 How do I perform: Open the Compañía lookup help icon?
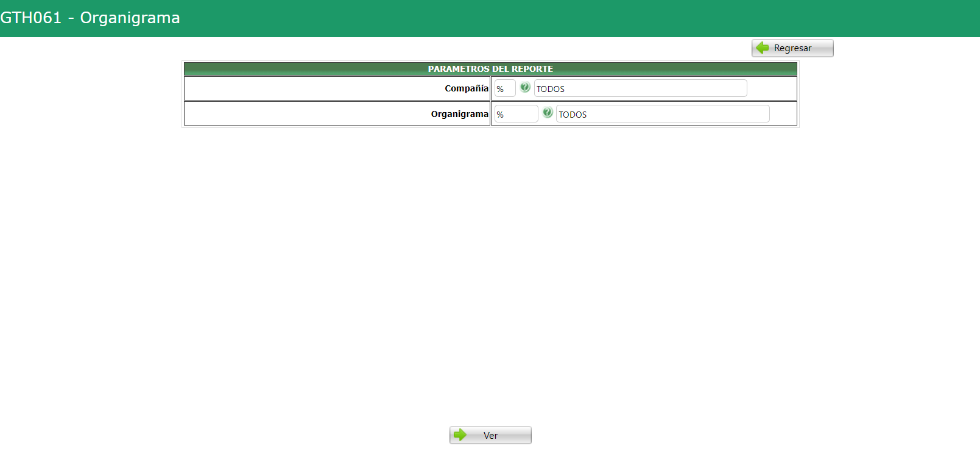click(525, 88)
